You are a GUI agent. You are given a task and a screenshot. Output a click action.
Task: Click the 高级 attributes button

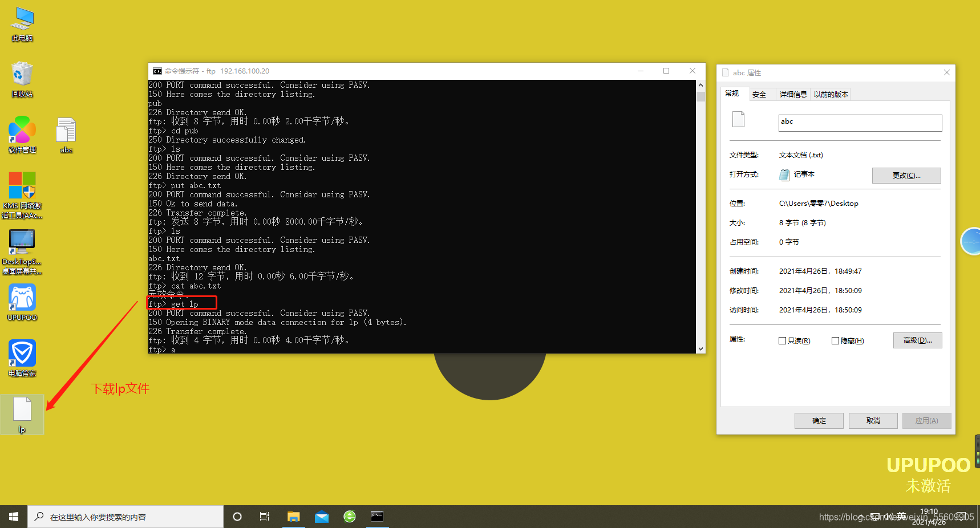(917, 340)
